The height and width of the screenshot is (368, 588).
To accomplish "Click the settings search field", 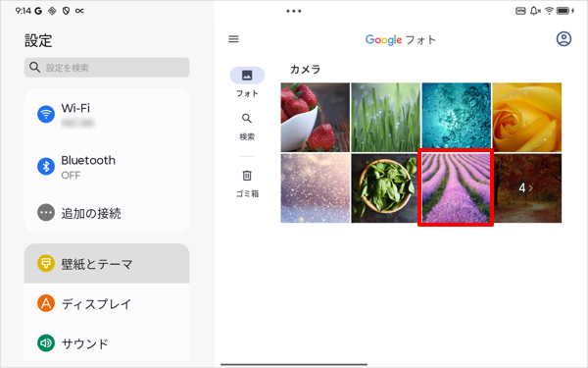I will 107,68.
